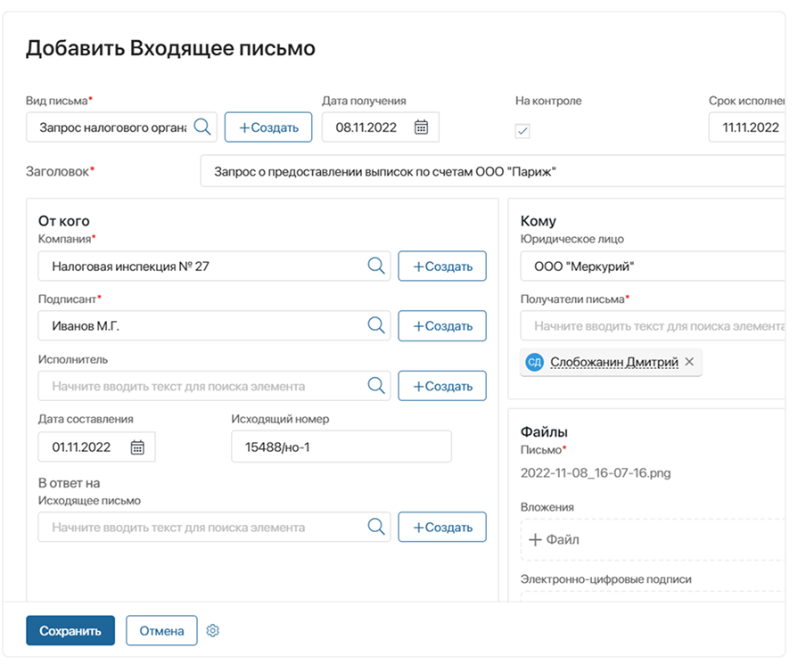Click the Отмена button
Image resolution: width=806 pixels, height=672 pixels.
(161, 630)
